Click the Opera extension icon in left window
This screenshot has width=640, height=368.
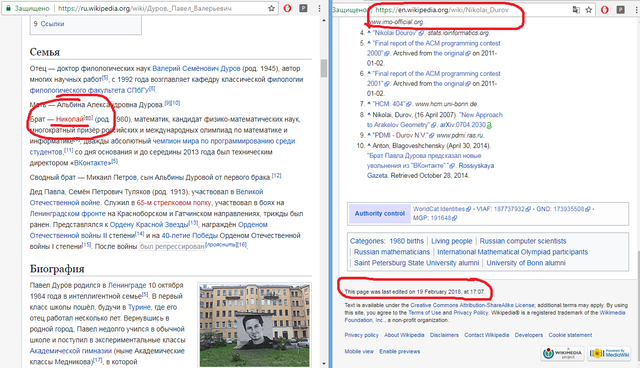(287, 8)
